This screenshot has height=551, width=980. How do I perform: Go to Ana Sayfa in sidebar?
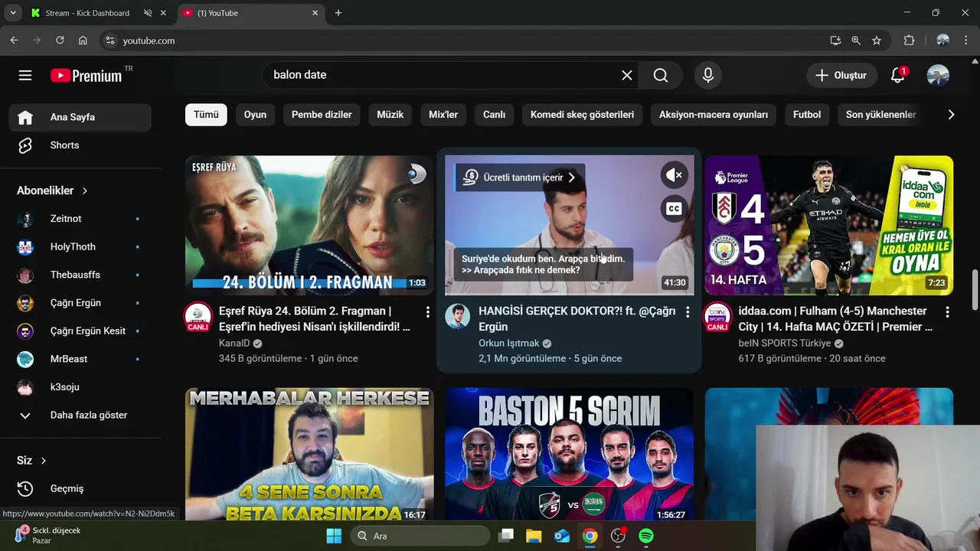click(x=80, y=117)
